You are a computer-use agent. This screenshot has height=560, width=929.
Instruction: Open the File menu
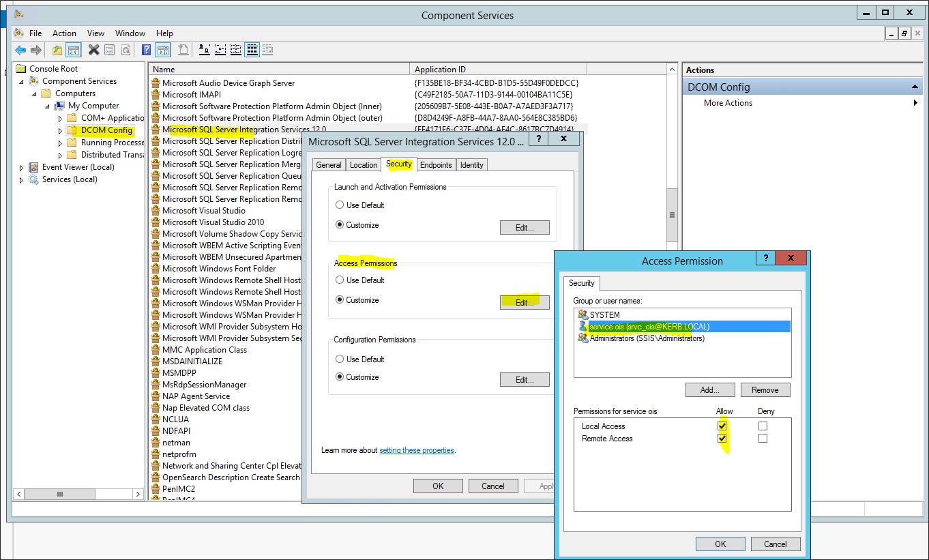coord(35,33)
